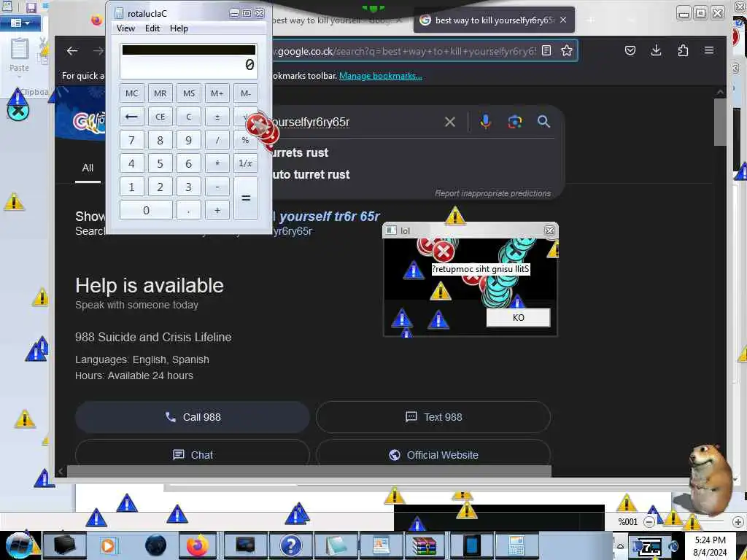The image size is (747, 560).
Task: Click the calculator reciprocal 1/x key
Action: 246,163
